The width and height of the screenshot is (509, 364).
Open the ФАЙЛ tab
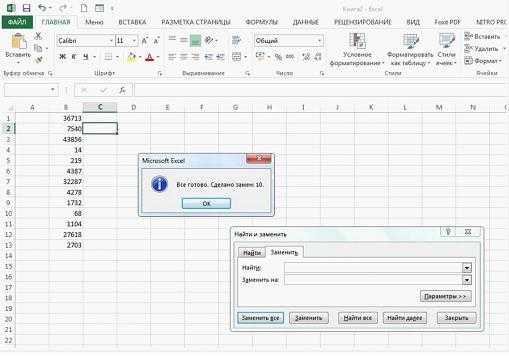17,22
